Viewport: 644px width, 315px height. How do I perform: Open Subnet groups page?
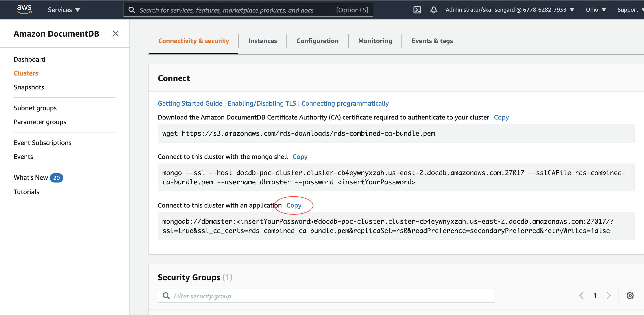pos(35,108)
